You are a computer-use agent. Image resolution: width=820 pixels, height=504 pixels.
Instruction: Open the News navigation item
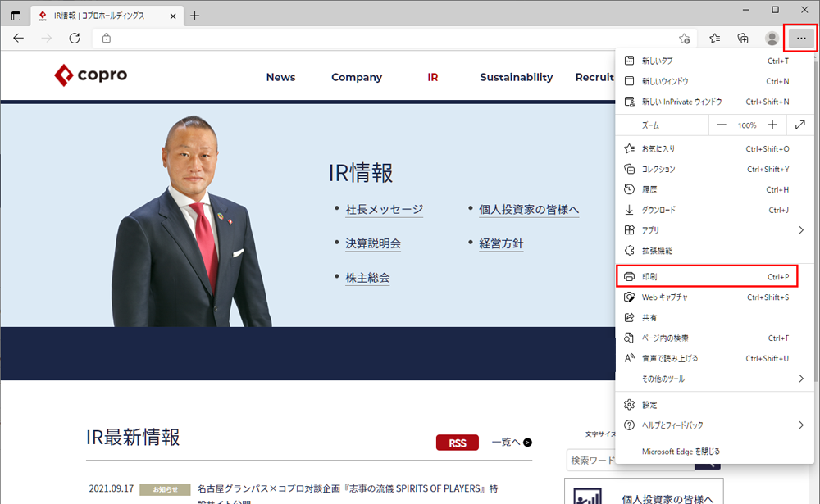click(x=280, y=77)
